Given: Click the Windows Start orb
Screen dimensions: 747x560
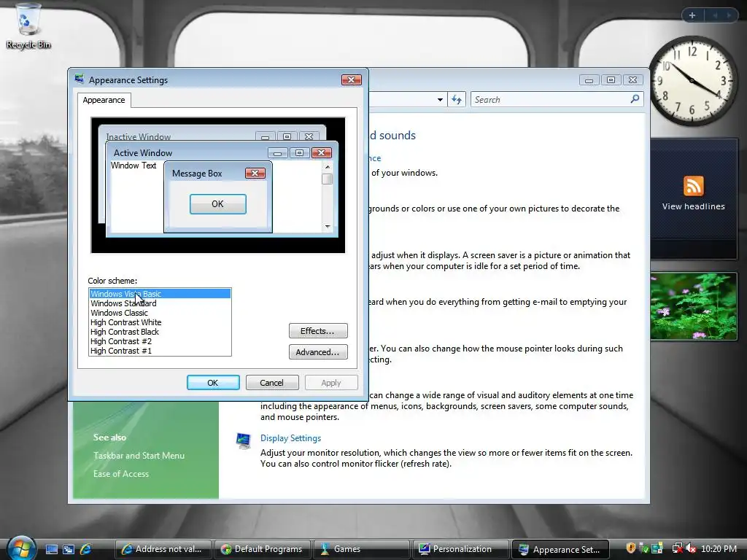Looking at the screenshot, I should click(20, 548).
